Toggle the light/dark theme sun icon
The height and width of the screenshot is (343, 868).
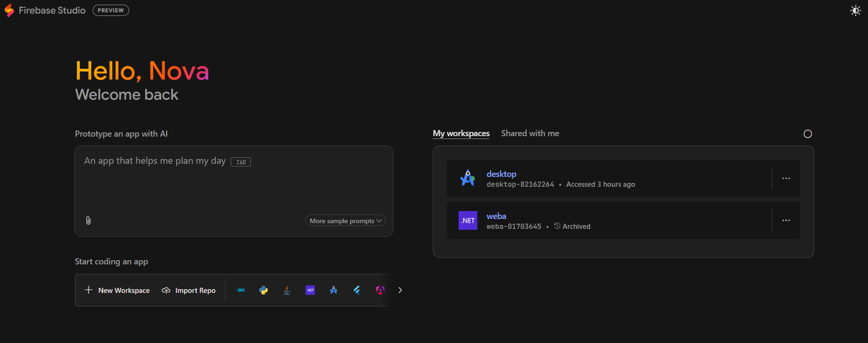click(x=855, y=10)
